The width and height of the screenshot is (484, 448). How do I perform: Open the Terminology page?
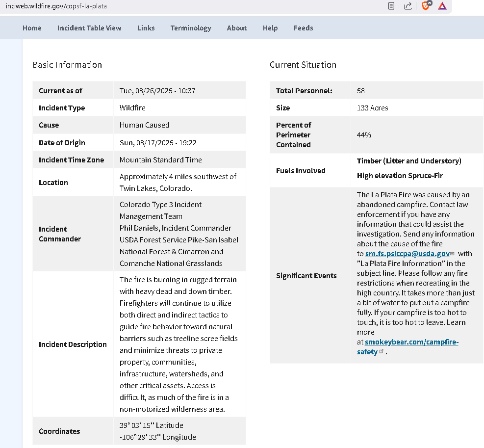(x=191, y=28)
